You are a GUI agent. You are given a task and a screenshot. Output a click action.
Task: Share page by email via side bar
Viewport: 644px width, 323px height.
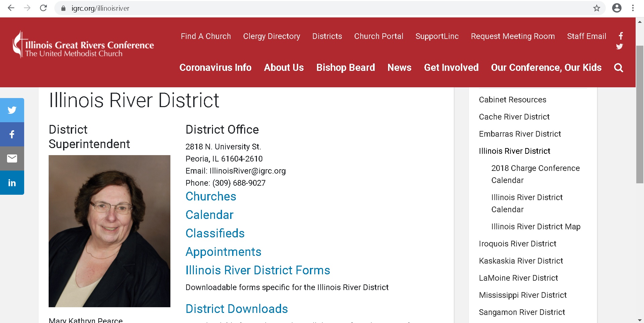[x=12, y=158]
